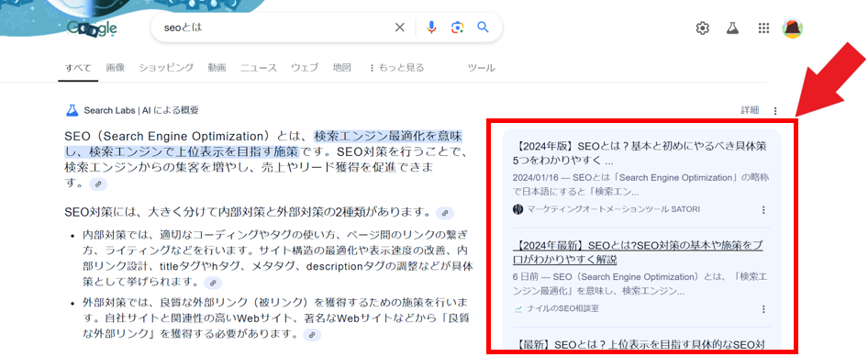Switch to the ウェブ tab
This screenshot has width=868, height=357.
tap(305, 68)
